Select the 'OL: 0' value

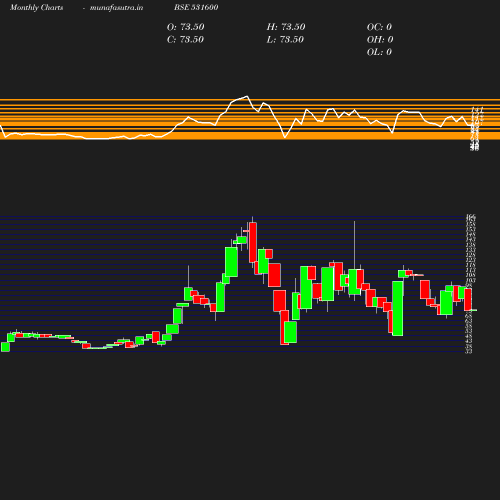click(379, 52)
